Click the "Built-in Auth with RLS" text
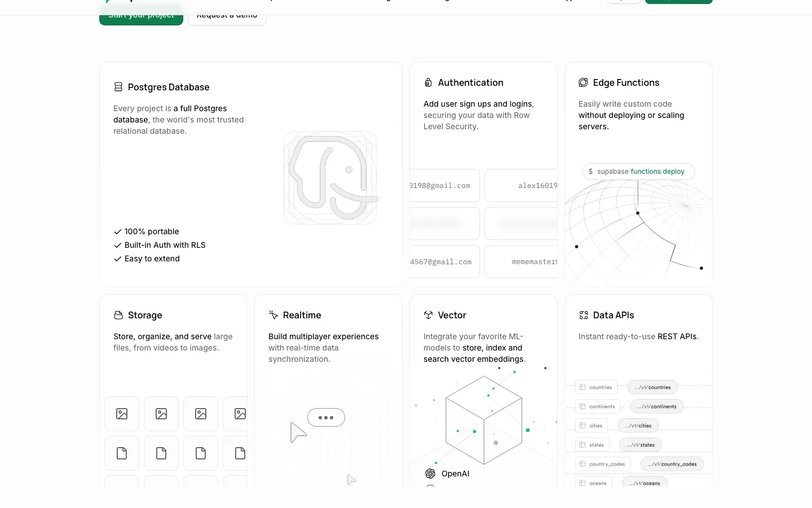The height and width of the screenshot is (508, 812). coord(165,245)
